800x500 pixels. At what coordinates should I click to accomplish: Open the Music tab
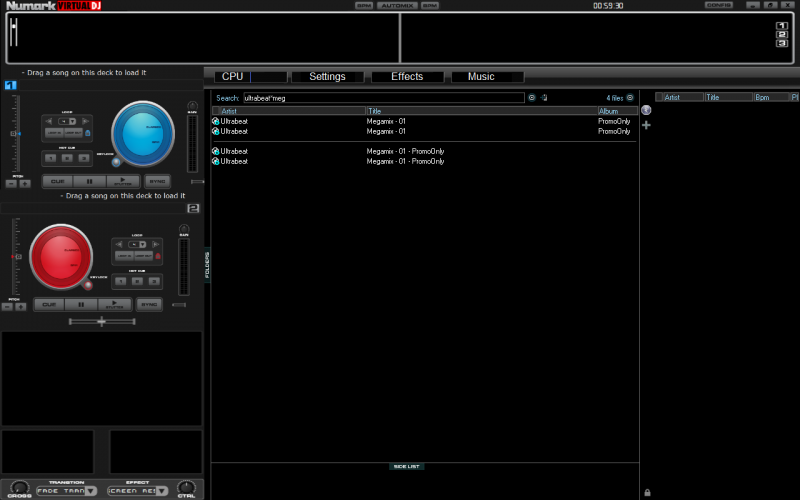tap(487, 77)
